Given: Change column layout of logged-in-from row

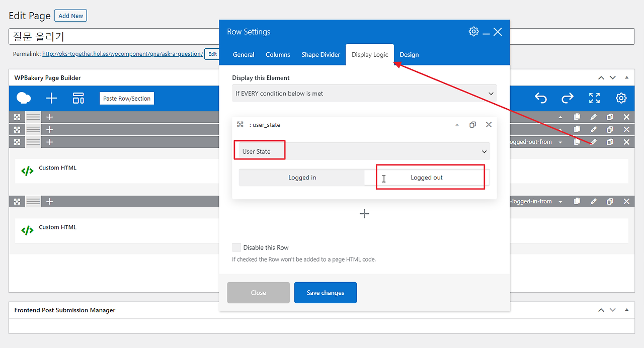Looking at the screenshot, I should pyautogui.click(x=33, y=201).
